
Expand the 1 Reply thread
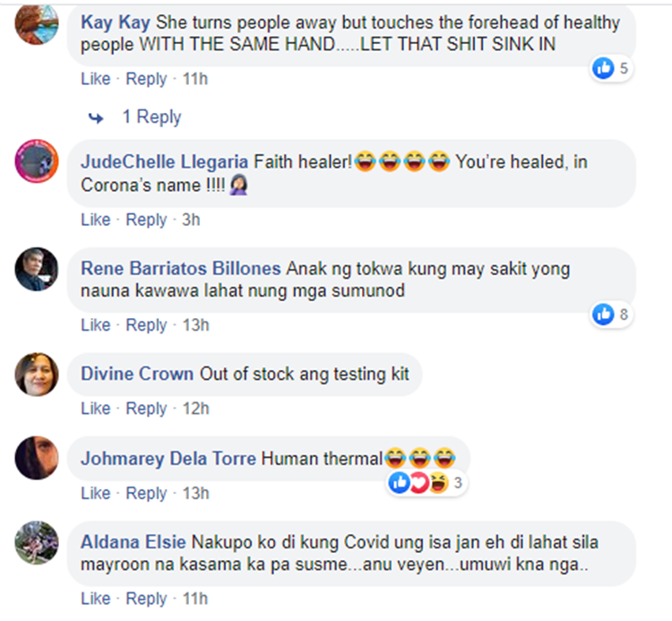151,117
